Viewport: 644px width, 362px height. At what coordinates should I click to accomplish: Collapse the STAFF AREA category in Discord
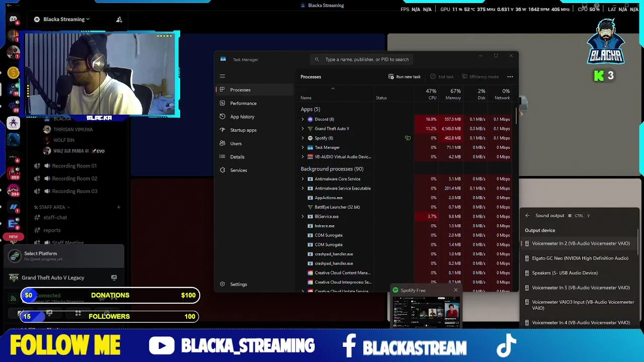[52, 207]
